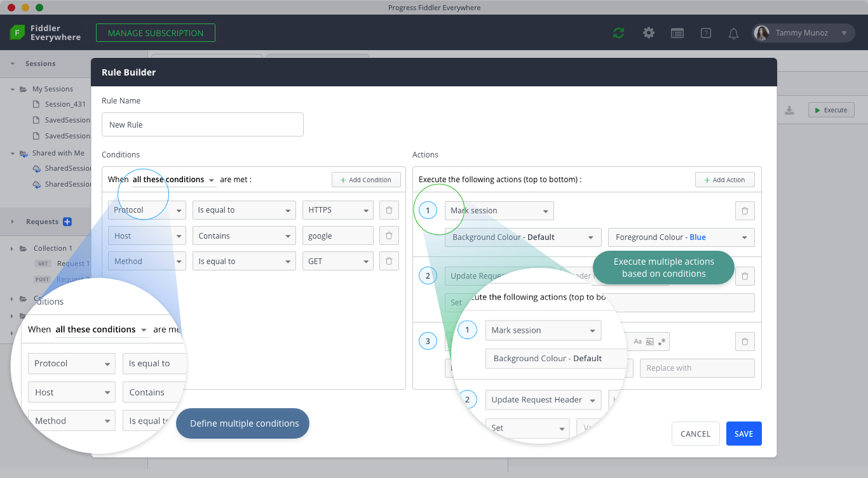Delete the Protocol condition with trash icon

(x=389, y=210)
